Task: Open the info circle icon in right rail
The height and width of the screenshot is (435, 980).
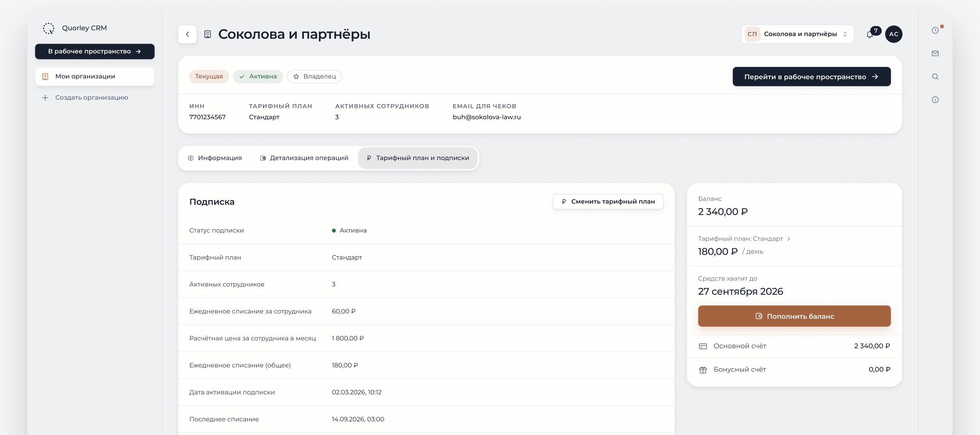Action: 935,100
